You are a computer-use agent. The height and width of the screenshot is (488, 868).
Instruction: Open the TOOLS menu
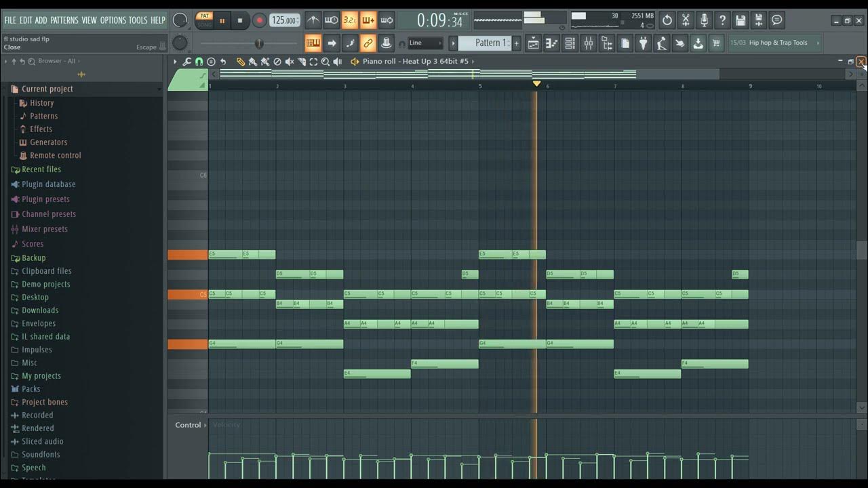(138, 20)
